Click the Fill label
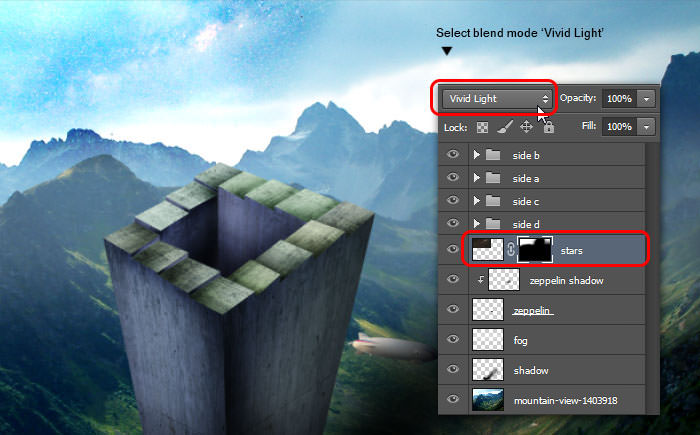 [x=589, y=126]
